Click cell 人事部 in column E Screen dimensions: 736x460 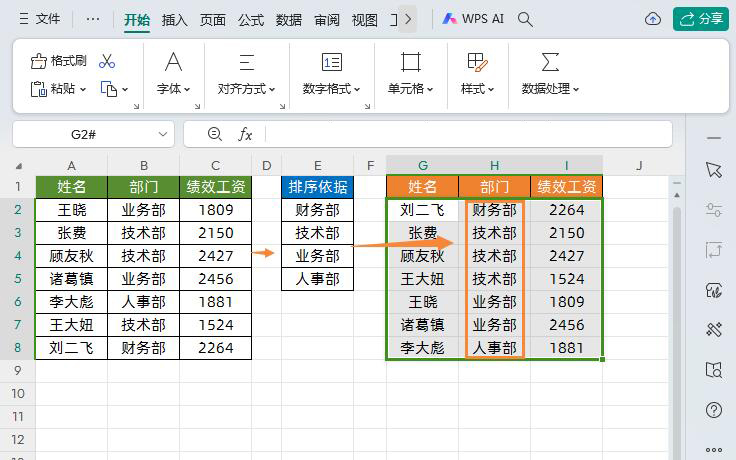(318, 279)
